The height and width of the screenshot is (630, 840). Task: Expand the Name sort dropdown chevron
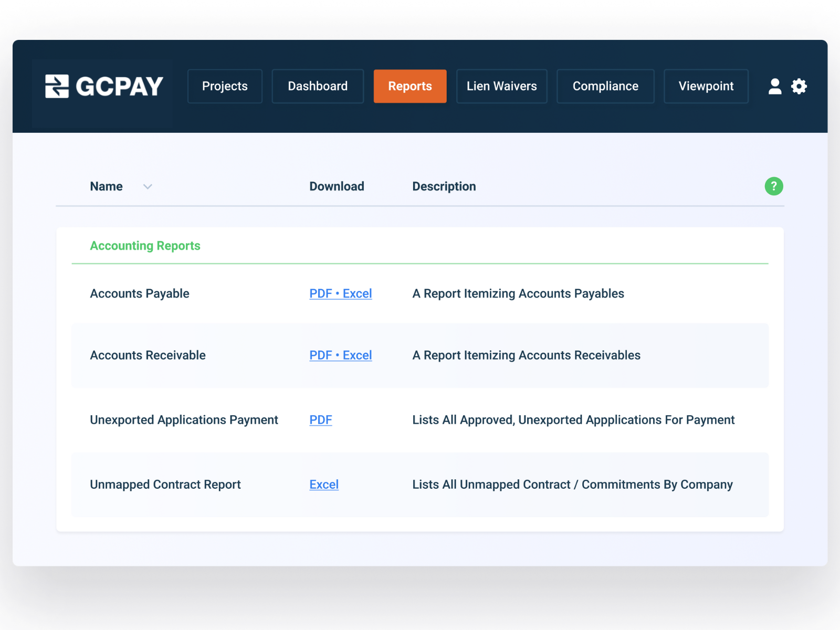pyautogui.click(x=147, y=187)
